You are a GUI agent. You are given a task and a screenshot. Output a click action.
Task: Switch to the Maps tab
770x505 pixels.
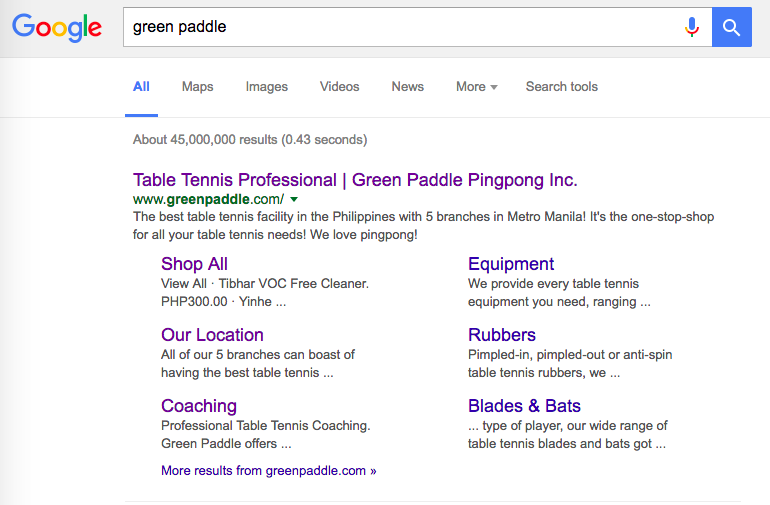point(197,86)
